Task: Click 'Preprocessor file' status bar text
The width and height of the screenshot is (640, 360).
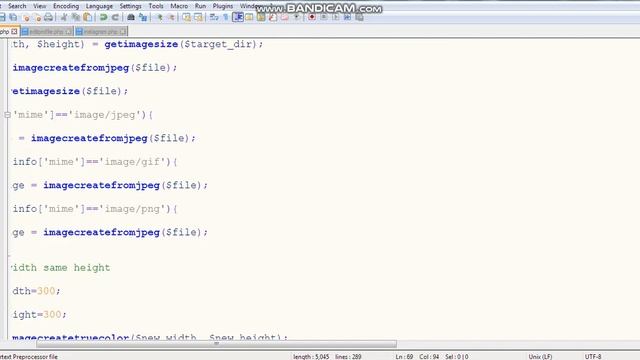Action: click(x=35, y=357)
